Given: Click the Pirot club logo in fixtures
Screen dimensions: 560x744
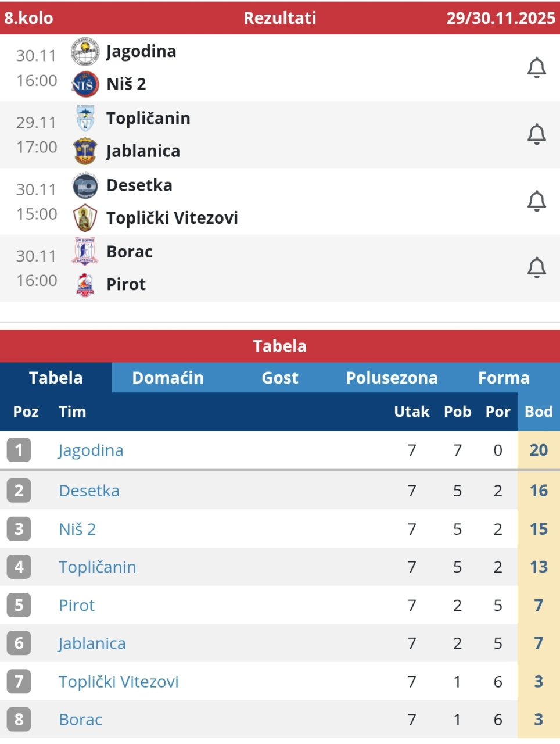Looking at the screenshot, I should [85, 285].
